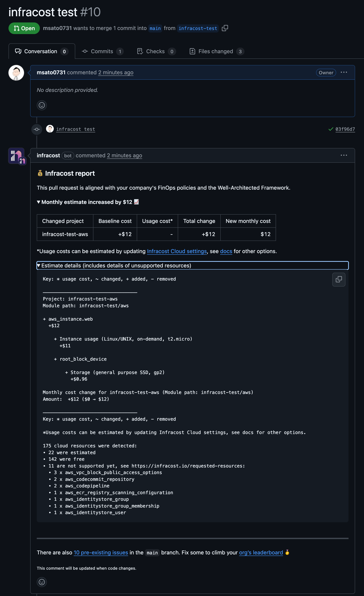Open the Infracost Cloud settings link
The height and width of the screenshot is (596, 364).
pyautogui.click(x=177, y=251)
